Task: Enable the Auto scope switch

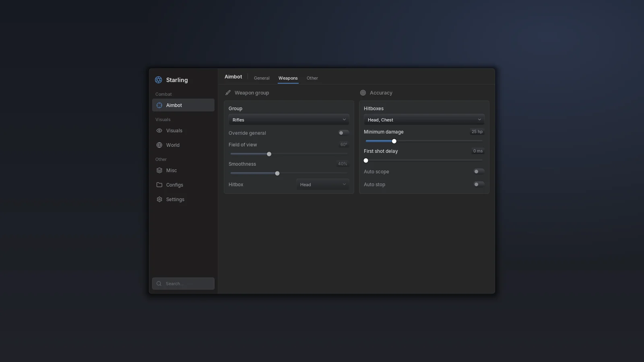Action: 479,172
